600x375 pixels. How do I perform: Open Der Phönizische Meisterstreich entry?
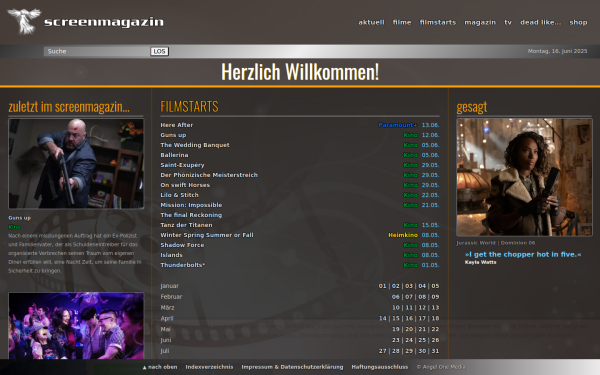pos(209,175)
